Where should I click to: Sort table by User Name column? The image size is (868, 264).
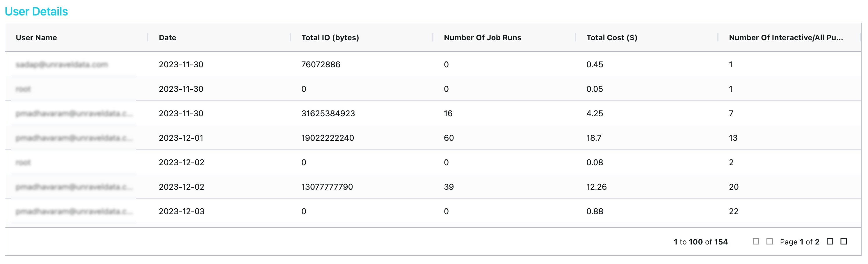point(36,38)
